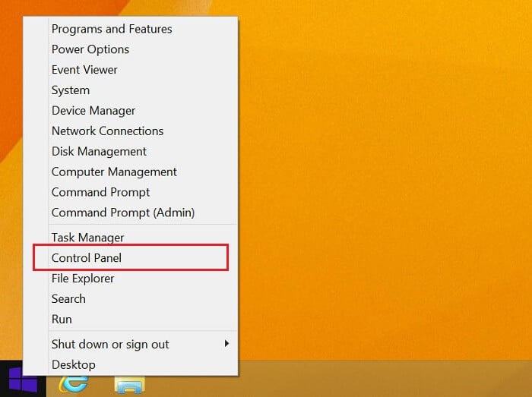The image size is (532, 397).
Task: Open Computer Management
Action: coord(130,172)
